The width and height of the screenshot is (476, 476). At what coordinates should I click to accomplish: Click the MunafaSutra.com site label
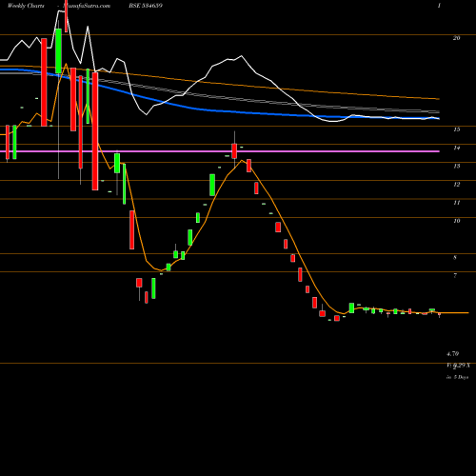[x=87, y=6]
